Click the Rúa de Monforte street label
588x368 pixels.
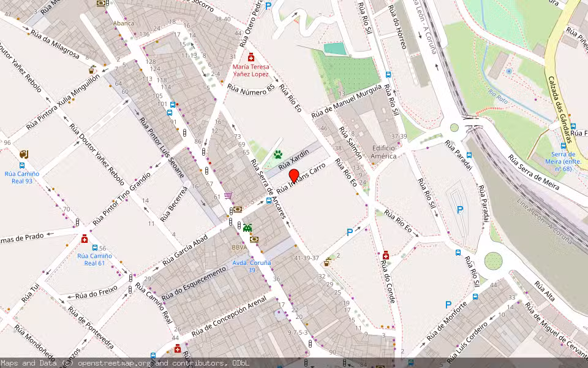(447, 321)
